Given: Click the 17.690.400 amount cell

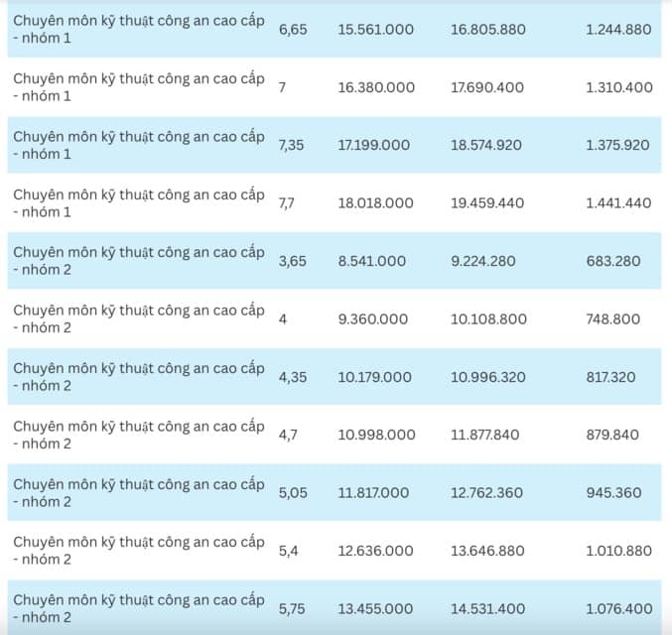Looking at the screenshot, I should pyautogui.click(x=487, y=87).
